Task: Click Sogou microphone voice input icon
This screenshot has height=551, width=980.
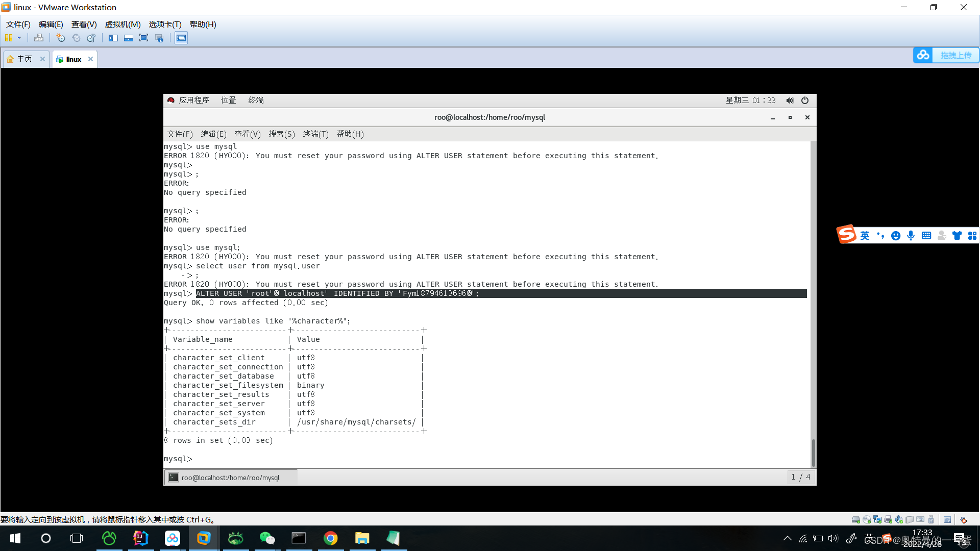Action: coord(911,235)
